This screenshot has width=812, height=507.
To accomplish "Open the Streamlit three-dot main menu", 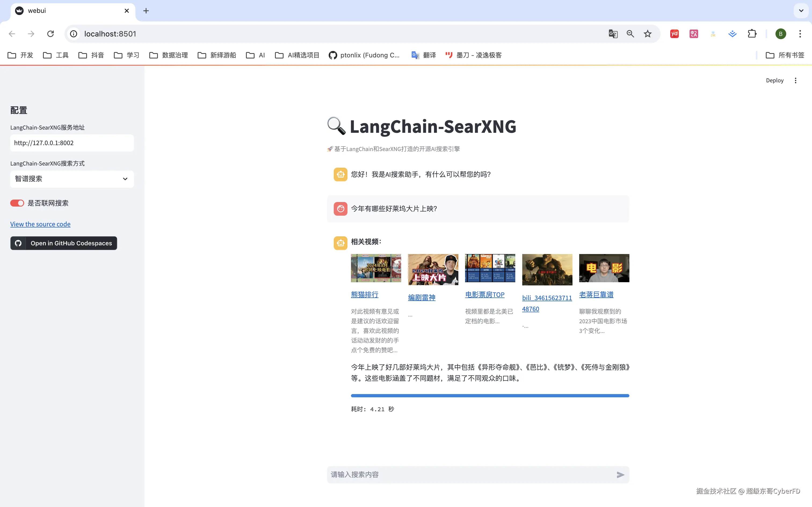I will (795, 80).
